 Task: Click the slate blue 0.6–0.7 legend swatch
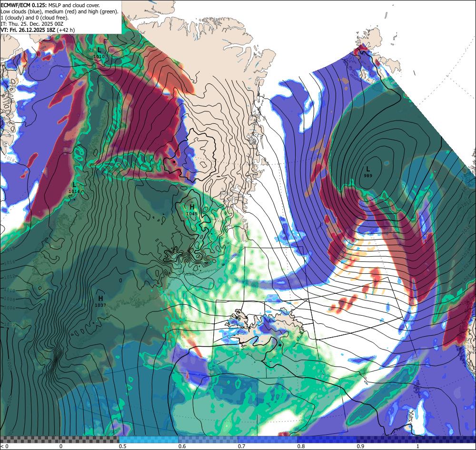tap(208, 440)
